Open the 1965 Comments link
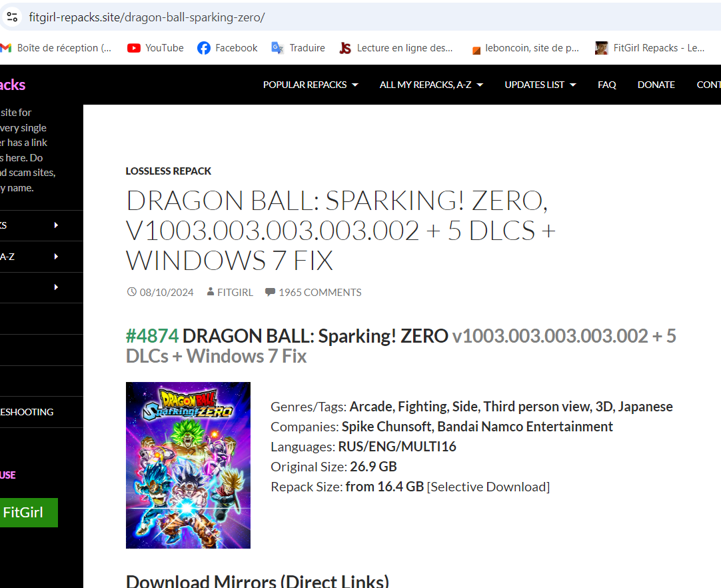The height and width of the screenshot is (588, 721). (x=320, y=293)
